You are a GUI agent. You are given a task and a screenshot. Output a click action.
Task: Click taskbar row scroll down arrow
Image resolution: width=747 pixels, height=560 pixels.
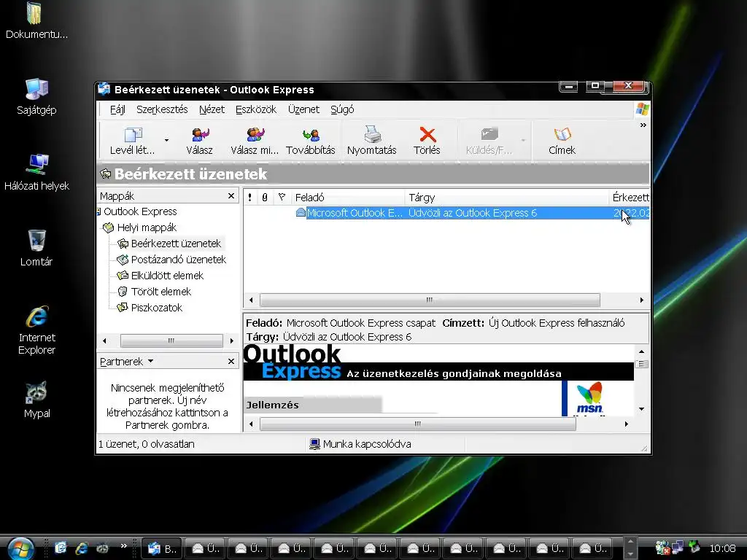coord(630,554)
